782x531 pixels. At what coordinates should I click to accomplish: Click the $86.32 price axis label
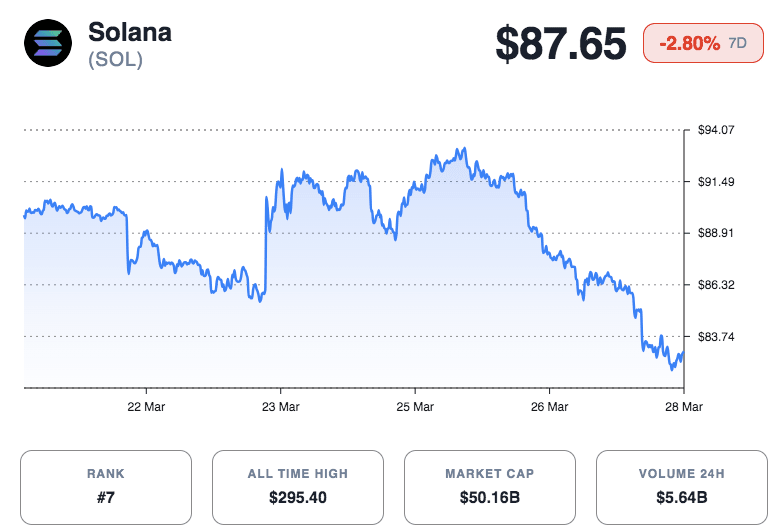[716, 285]
